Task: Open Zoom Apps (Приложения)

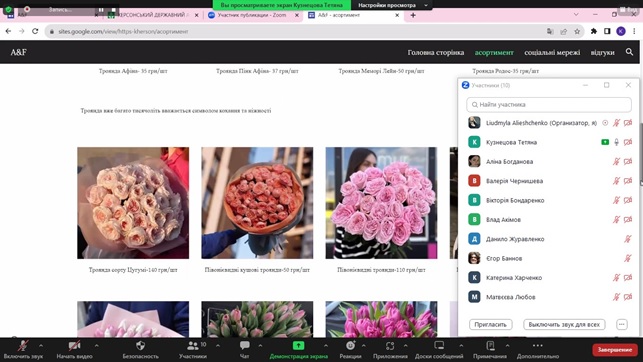Action: [x=390, y=350]
